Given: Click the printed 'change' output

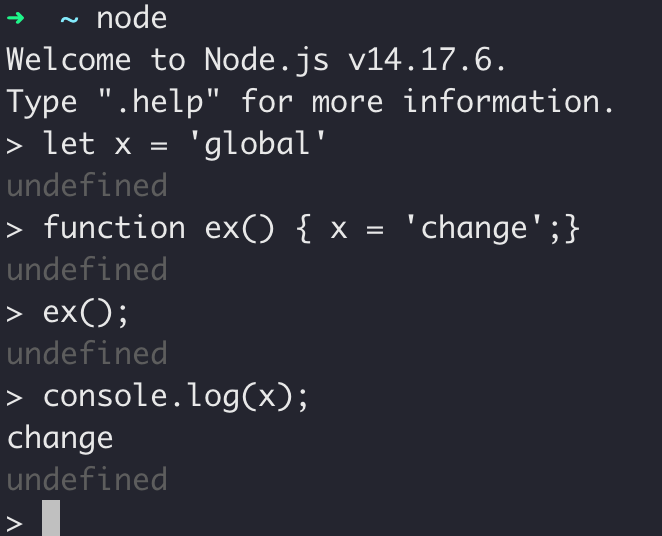Looking at the screenshot, I should pos(60,439).
